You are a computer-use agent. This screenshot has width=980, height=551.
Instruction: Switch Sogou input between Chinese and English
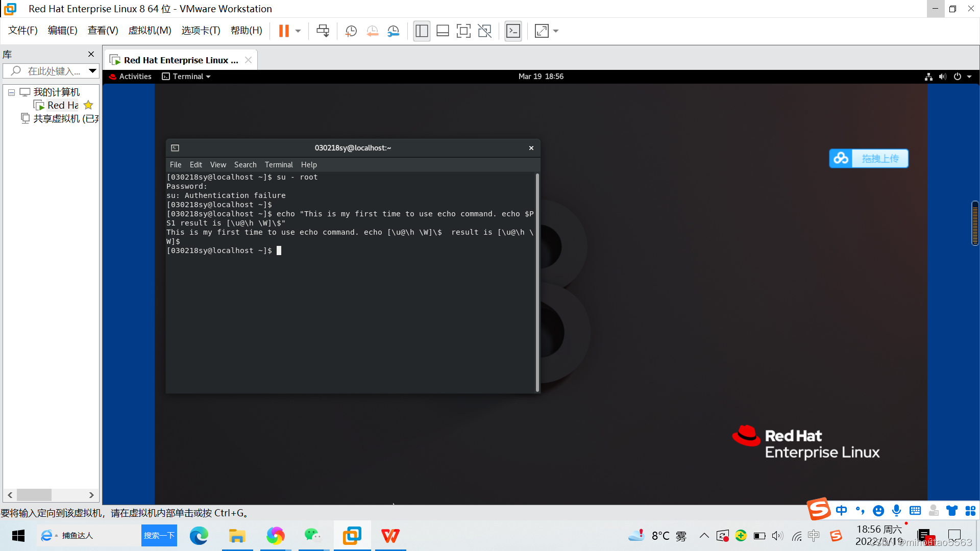(842, 510)
